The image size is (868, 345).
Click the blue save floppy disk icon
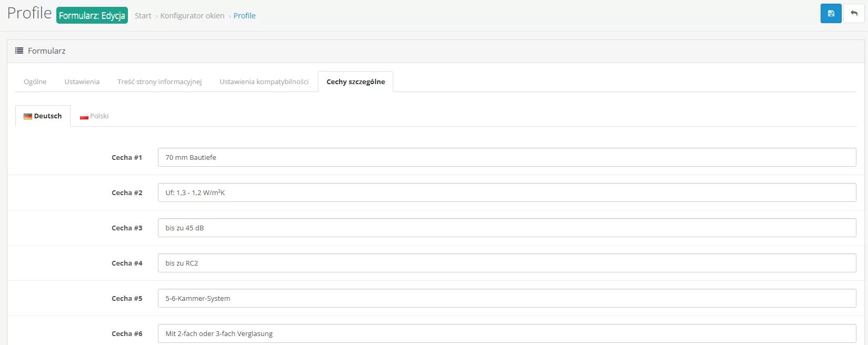[x=831, y=14]
